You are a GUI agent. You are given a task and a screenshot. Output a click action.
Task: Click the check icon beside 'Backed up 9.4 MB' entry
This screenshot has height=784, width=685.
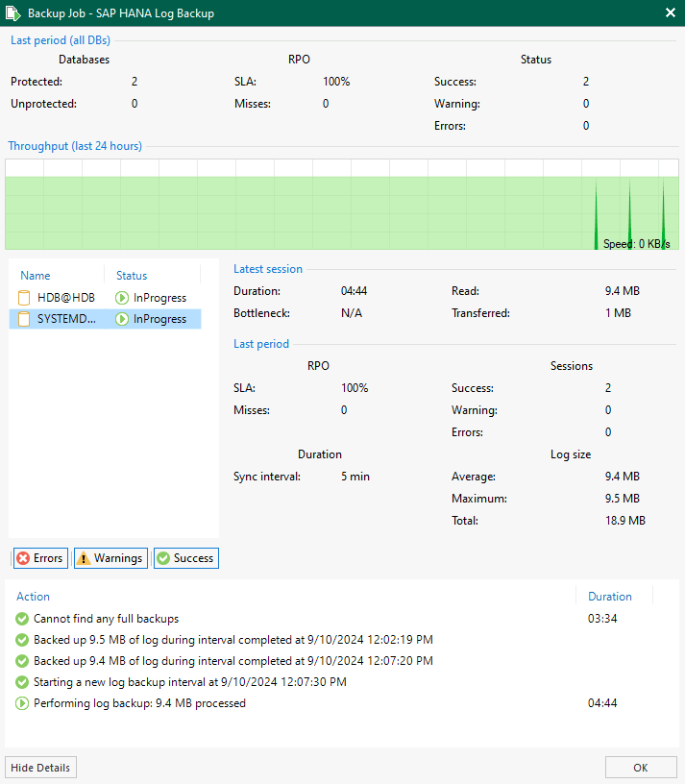[22, 661]
